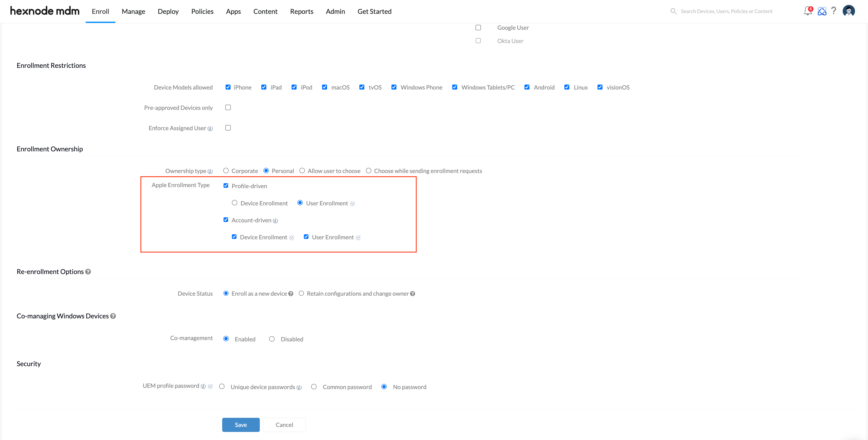
Task: Open the user profile avatar
Action: [x=848, y=11]
